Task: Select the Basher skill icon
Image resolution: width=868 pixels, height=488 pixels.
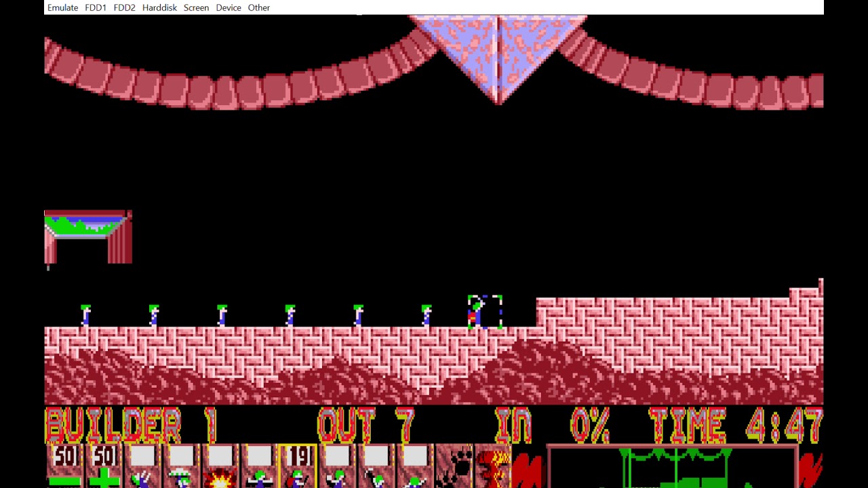Action: click(337, 466)
